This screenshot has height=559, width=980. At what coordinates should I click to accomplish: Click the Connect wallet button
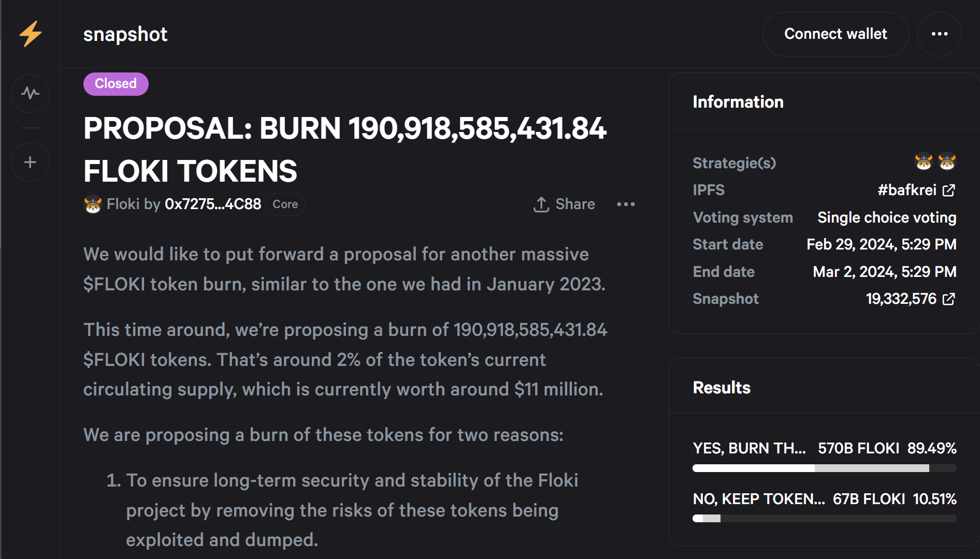tap(835, 34)
